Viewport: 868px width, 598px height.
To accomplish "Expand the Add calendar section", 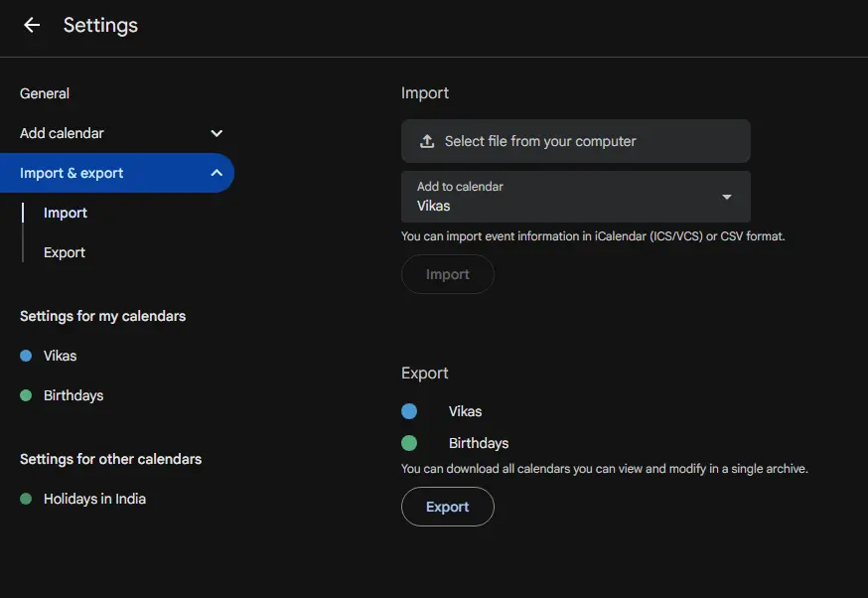I will click(x=216, y=132).
